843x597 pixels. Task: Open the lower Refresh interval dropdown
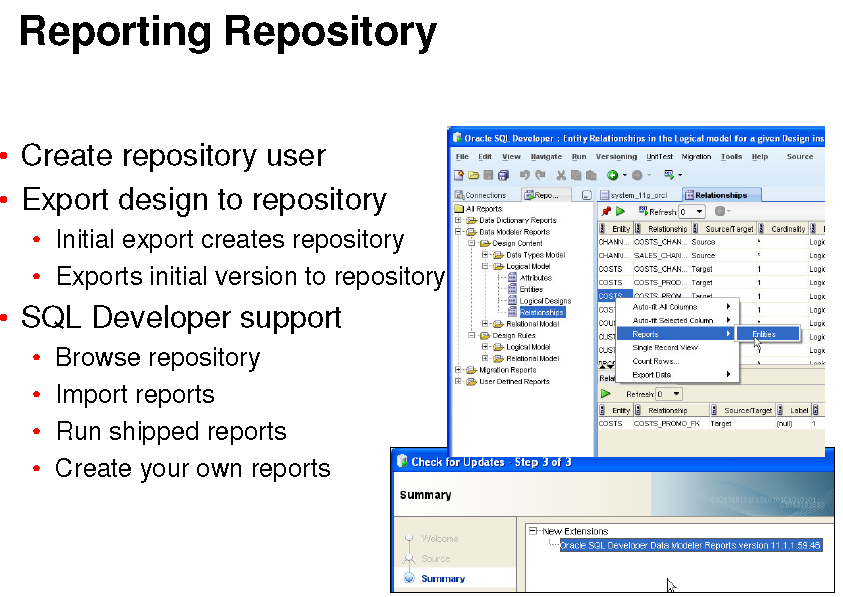[x=676, y=394]
